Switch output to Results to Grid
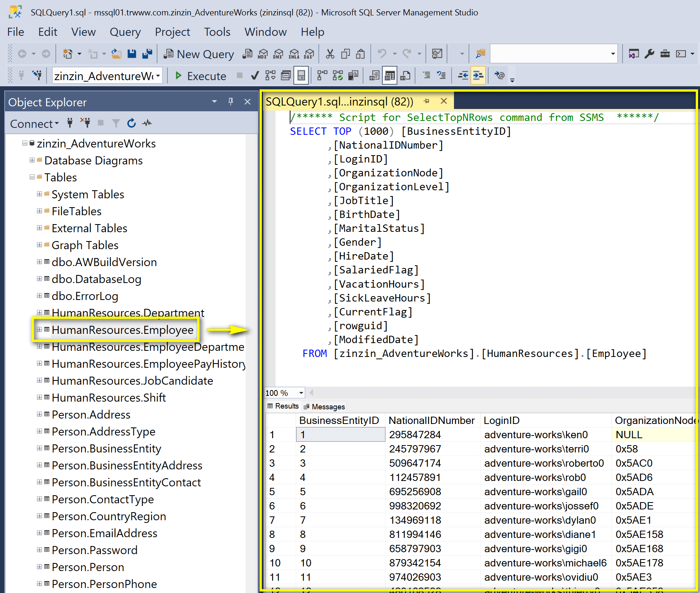Image resolution: width=700 pixels, height=593 pixels. 390,75
